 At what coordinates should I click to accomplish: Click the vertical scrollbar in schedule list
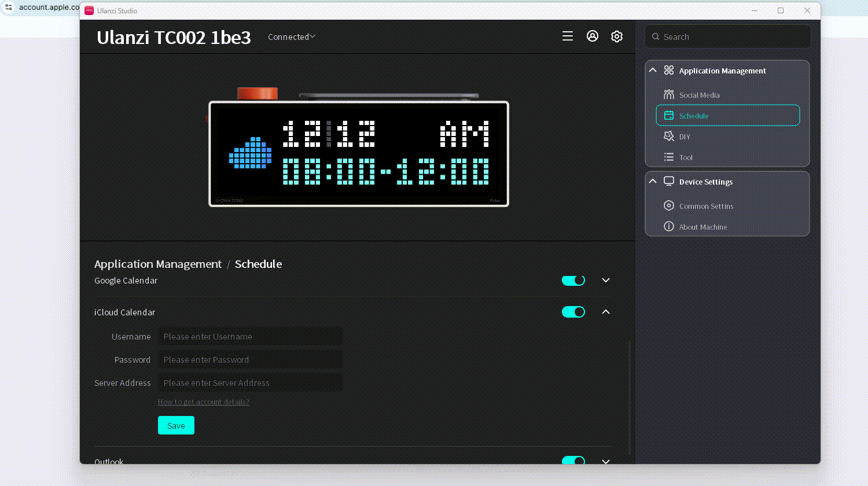[630, 398]
